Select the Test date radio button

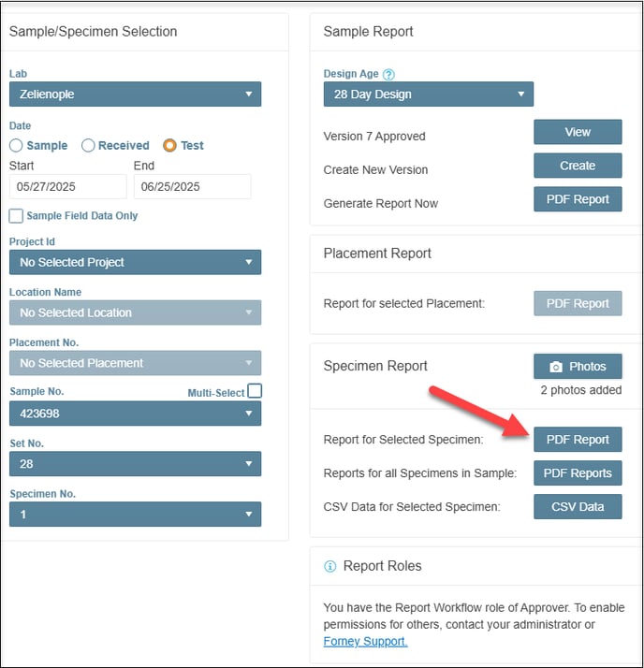(169, 145)
